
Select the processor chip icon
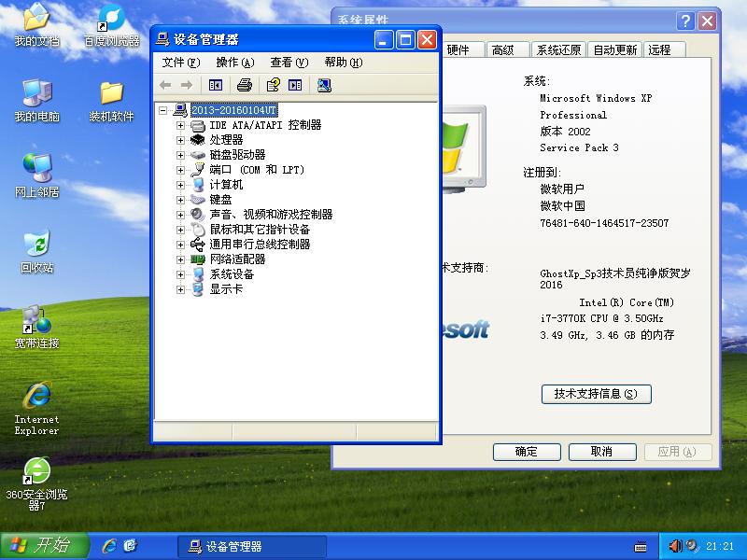198,140
